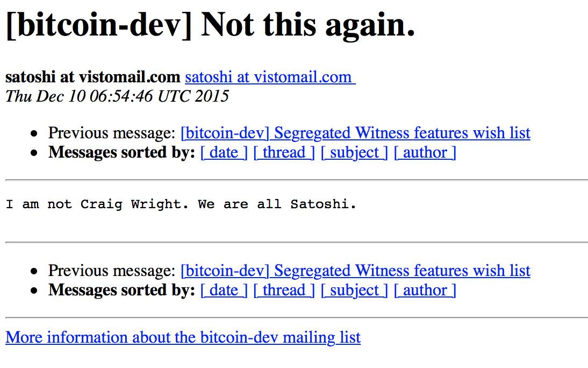Sort by date using the link below the message

[x=224, y=291]
